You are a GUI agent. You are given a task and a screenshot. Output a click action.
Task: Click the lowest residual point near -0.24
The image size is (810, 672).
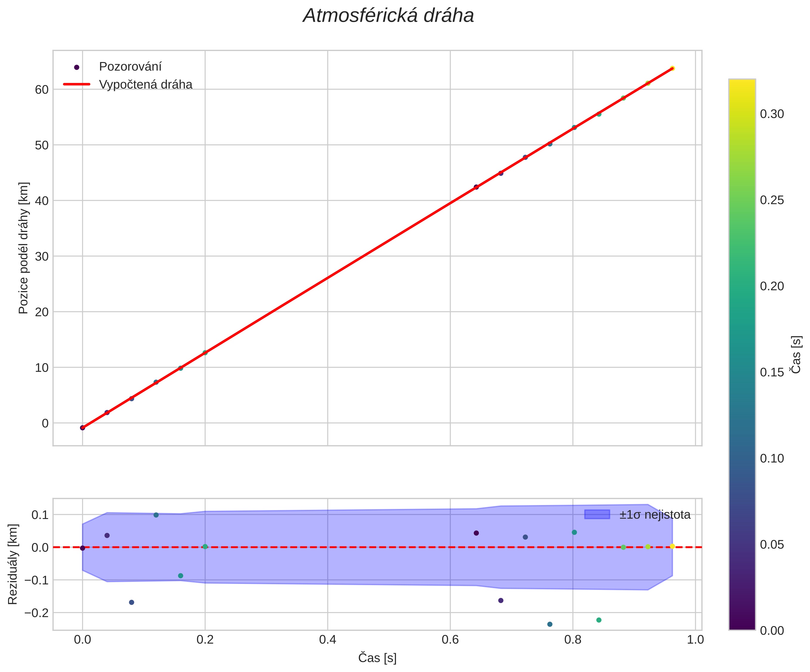tap(550, 624)
